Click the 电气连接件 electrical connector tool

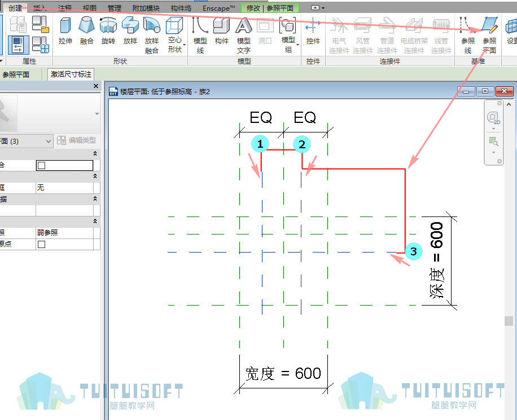coord(339,36)
